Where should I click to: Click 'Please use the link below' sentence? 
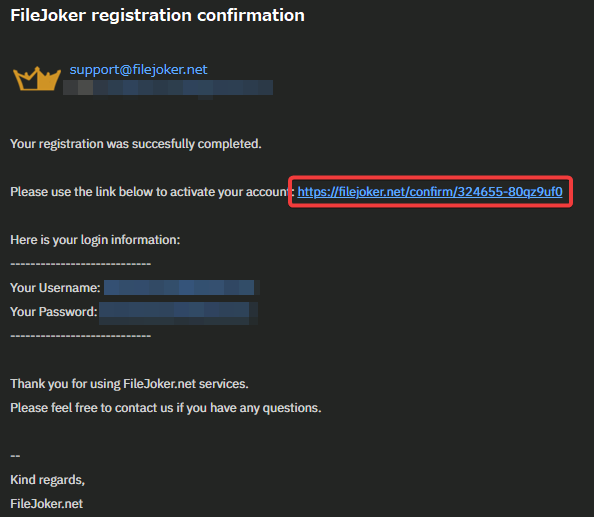click(152, 192)
